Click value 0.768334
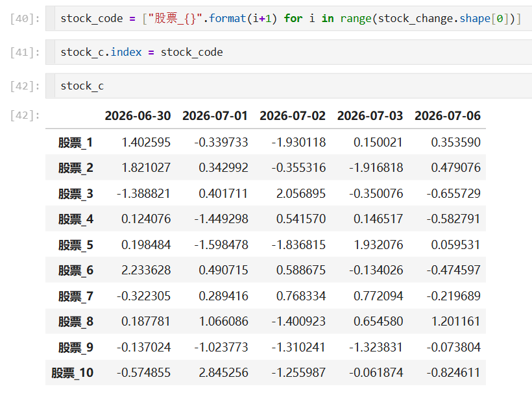The height and width of the screenshot is (395, 532). click(x=300, y=296)
